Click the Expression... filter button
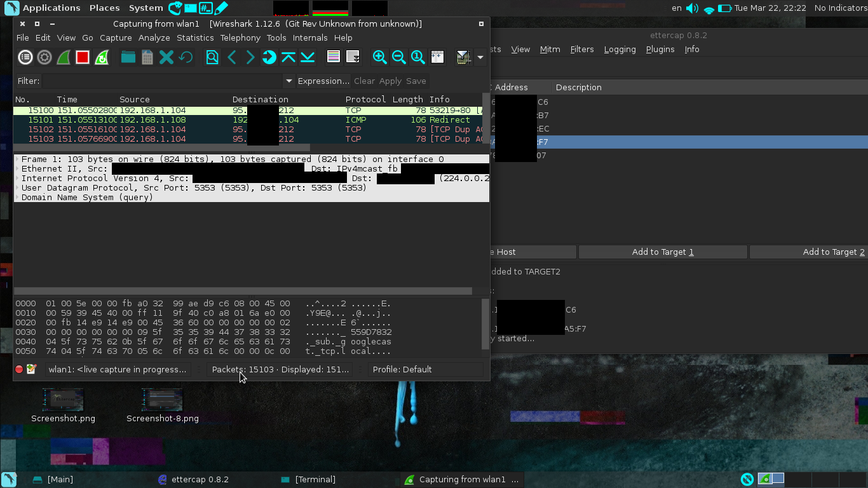The width and height of the screenshot is (868, 488). 323,81
